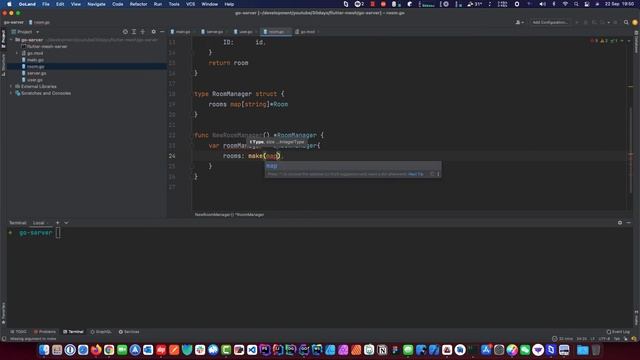Viewport: 640px width, 360px height.
Task: Click go-server breadcrumb in navigation bar
Action: tap(13, 22)
